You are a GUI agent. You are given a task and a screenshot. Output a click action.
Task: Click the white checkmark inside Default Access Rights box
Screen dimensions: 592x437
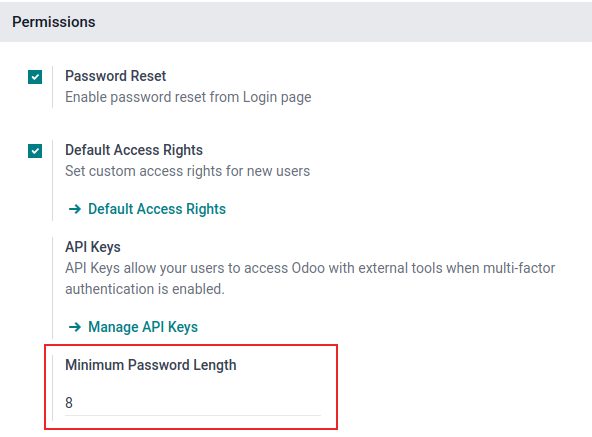pos(35,151)
